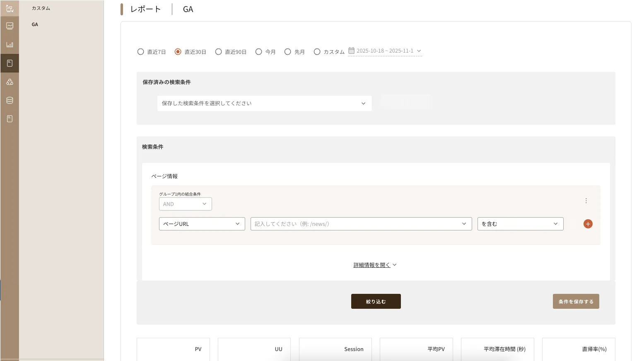This screenshot has width=644, height=361.
Task: Click the sidebar collapse icon at top
Action: (10, 8)
